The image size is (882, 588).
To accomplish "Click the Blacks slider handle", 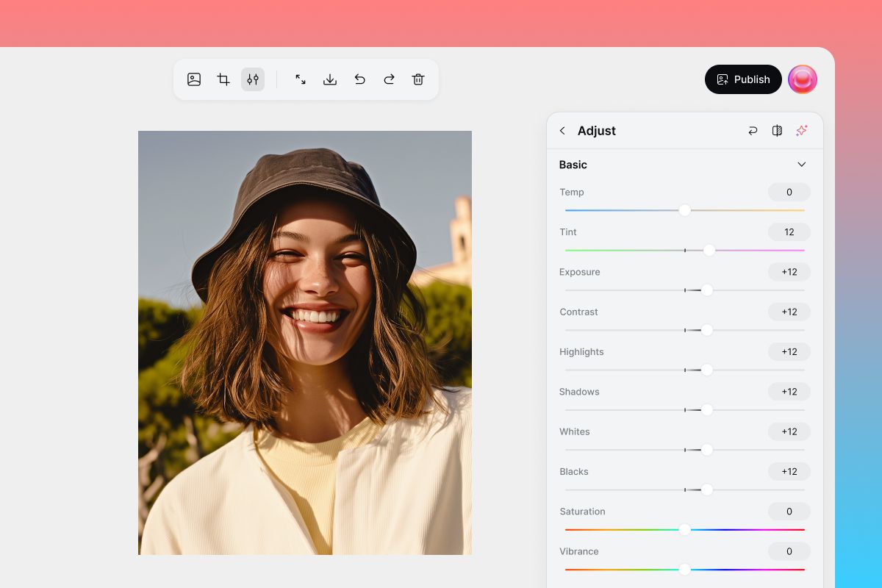I will (707, 490).
